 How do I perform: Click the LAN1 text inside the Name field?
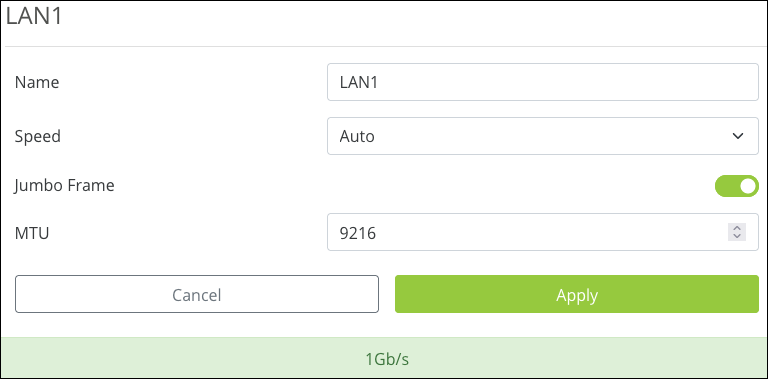[x=359, y=82]
